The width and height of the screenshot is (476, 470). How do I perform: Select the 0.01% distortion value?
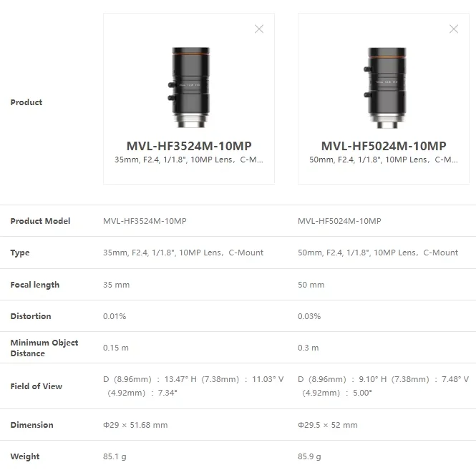coord(115,316)
